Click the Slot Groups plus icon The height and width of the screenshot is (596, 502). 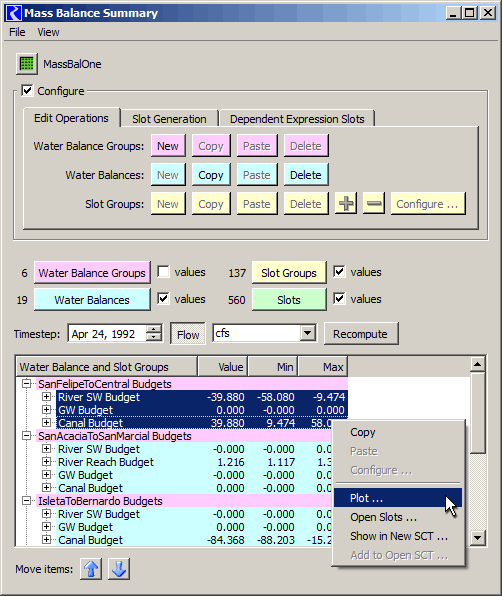coord(346,204)
